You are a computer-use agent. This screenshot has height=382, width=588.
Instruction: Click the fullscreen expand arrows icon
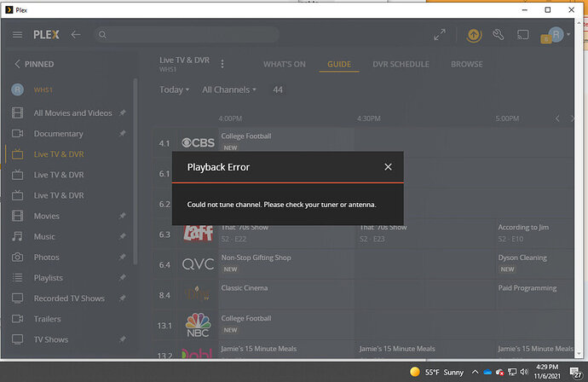pyautogui.click(x=440, y=35)
